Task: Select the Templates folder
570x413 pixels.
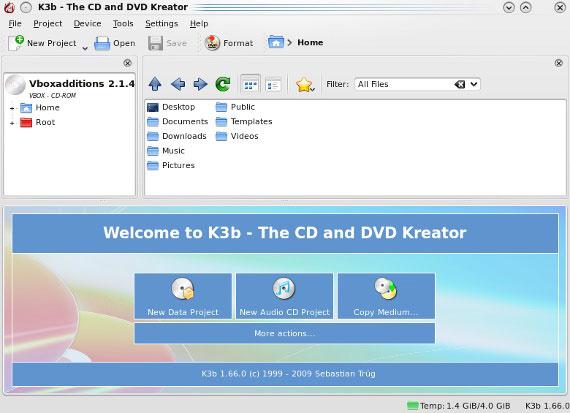Action: (x=244, y=121)
